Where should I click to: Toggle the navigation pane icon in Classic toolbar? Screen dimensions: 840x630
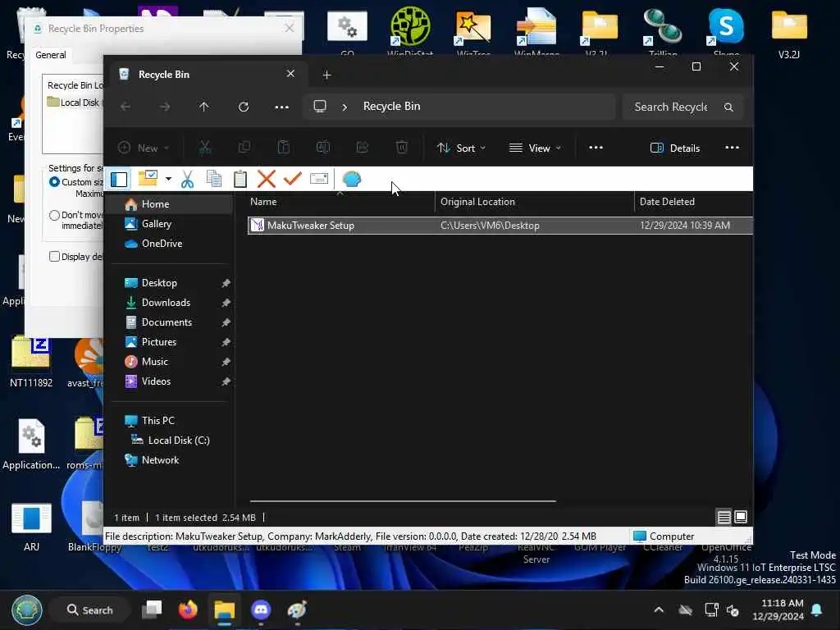coord(119,179)
